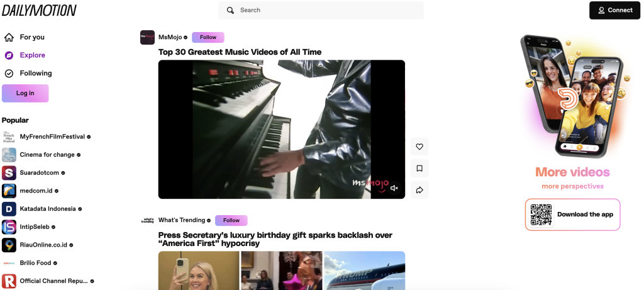Click the Connect button
The height and width of the screenshot is (290, 644).
click(x=615, y=10)
